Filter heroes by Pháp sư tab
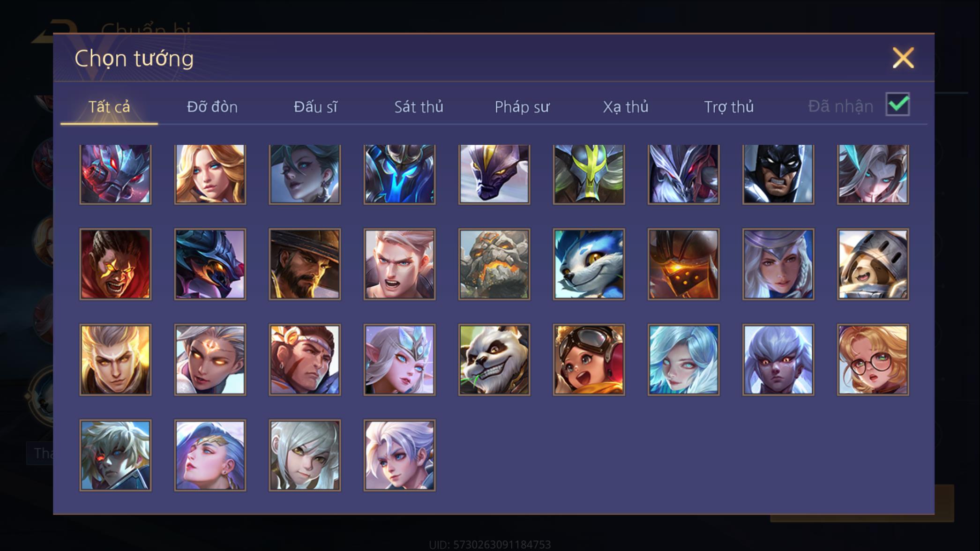 coord(522,107)
